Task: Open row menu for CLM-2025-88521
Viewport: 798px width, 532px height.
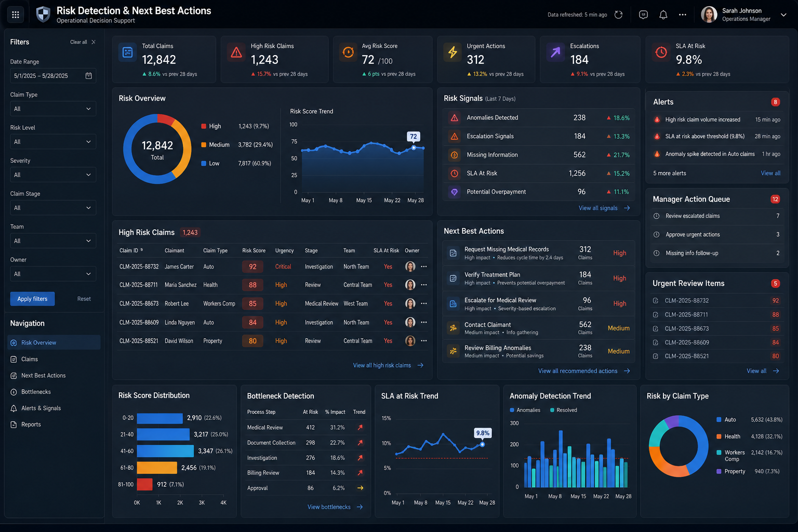Action: (x=424, y=341)
